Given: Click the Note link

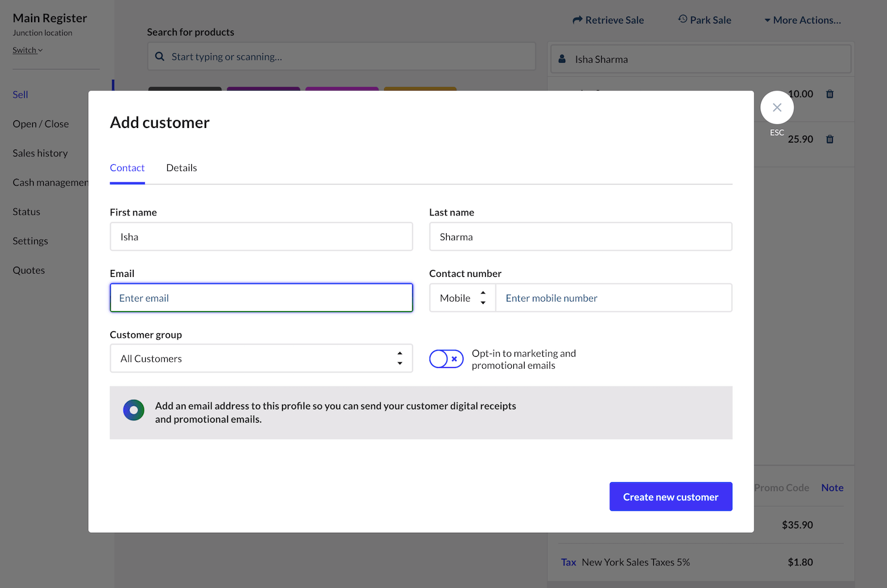Looking at the screenshot, I should click(x=832, y=488).
